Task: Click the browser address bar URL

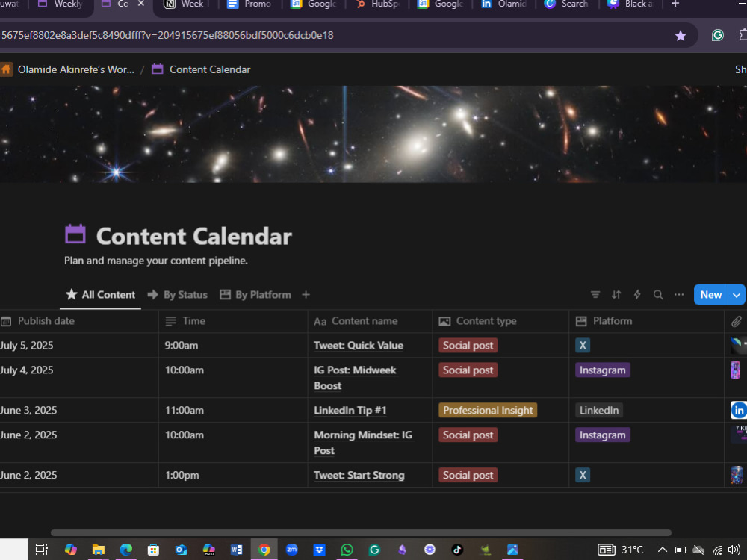Action: 167,35
